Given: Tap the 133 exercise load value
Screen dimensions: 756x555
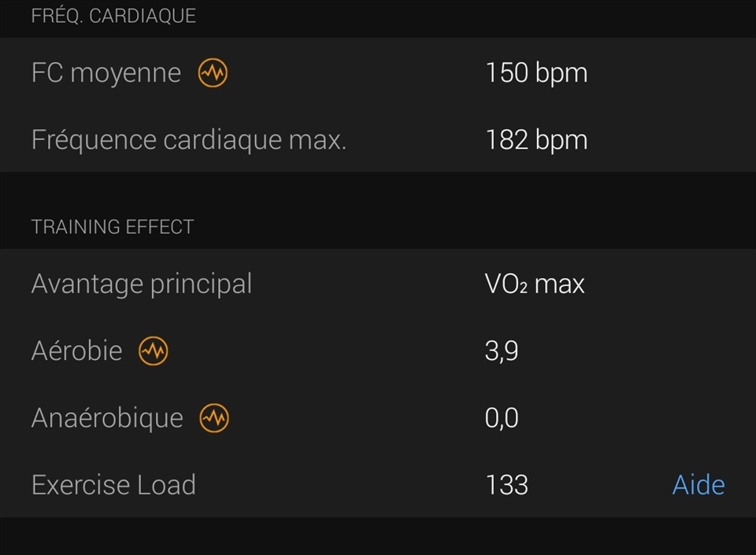Looking at the screenshot, I should tap(506, 485).
